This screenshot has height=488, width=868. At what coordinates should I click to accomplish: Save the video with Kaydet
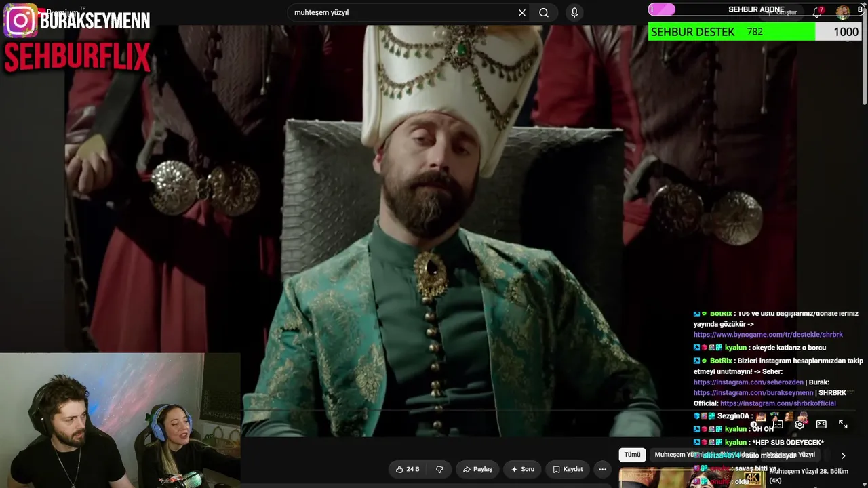click(568, 469)
